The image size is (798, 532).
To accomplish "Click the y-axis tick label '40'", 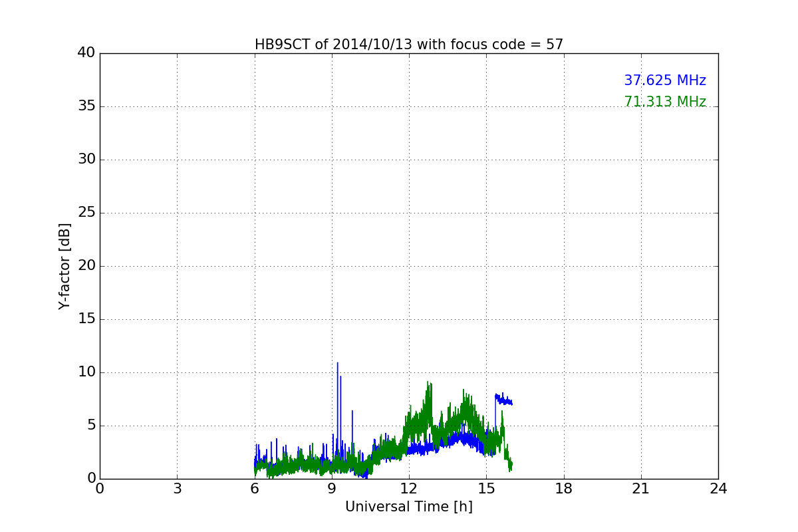I will tap(86, 53).
